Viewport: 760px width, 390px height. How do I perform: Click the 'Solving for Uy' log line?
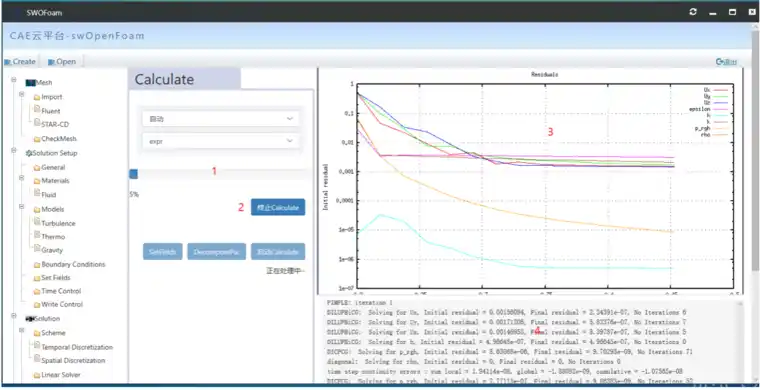[x=507, y=322]
